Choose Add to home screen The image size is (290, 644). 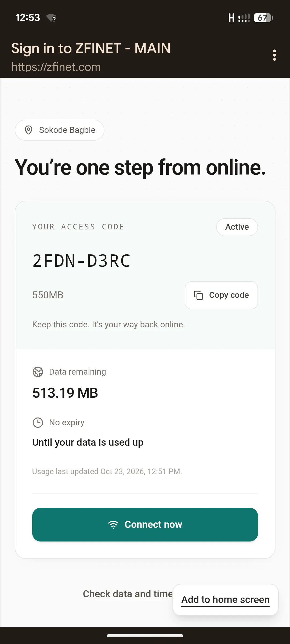click(226, 600)
